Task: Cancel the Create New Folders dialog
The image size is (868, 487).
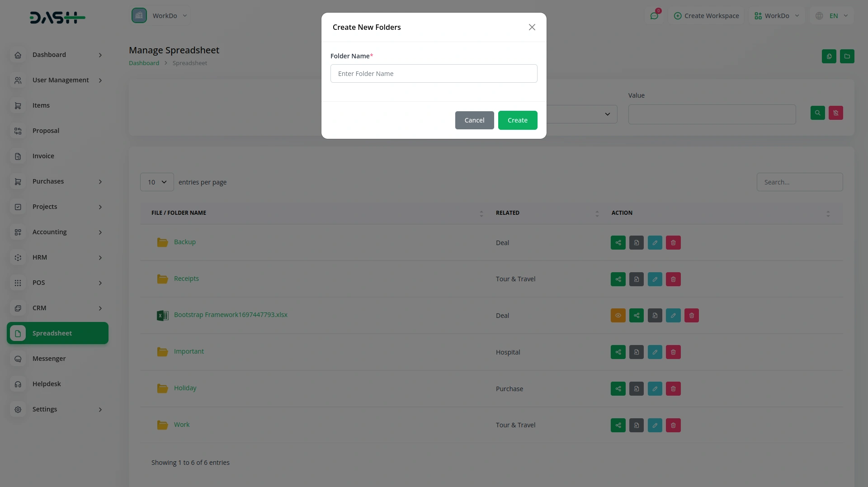Action: (474, 120)
